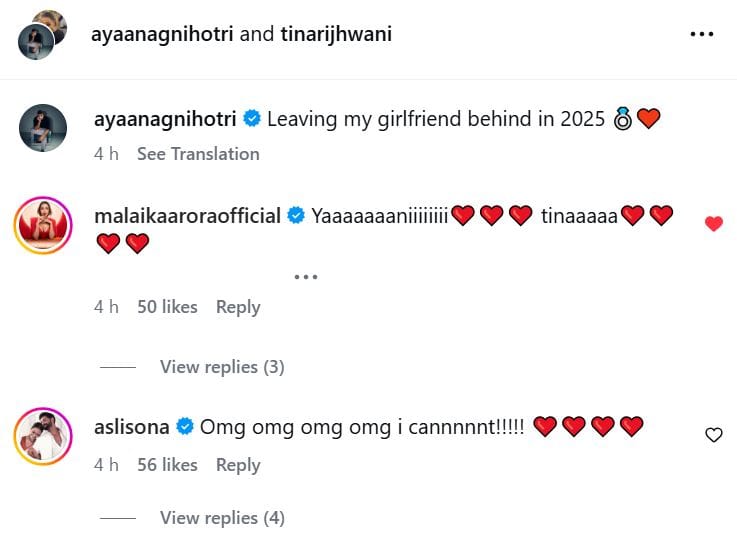View malaikaaroraofficial's story ring avatar
Image resolution: width=737 pixels, height=540 pixels.
(x=43, y=225)
